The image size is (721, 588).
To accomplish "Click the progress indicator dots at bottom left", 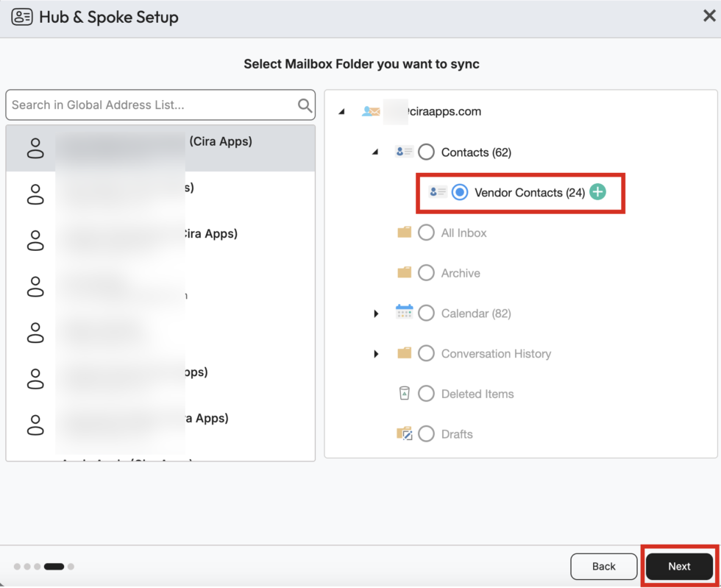I will [x=44, y=566].
